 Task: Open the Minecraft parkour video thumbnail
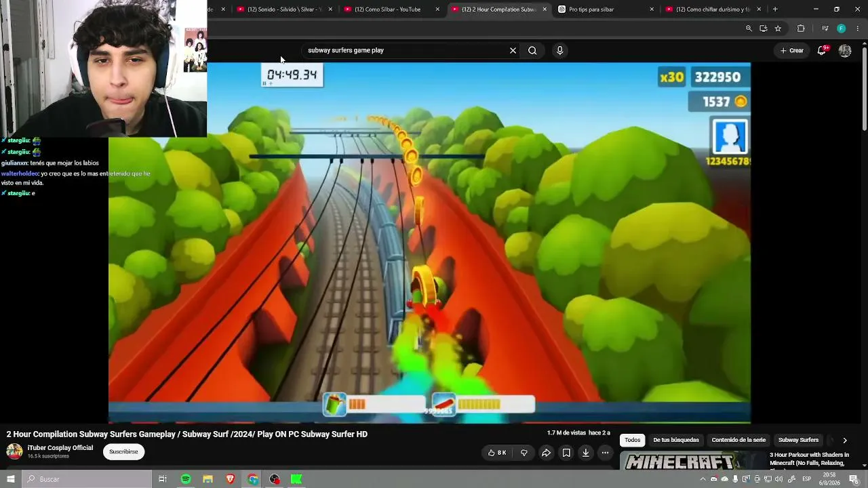point(693,461)
